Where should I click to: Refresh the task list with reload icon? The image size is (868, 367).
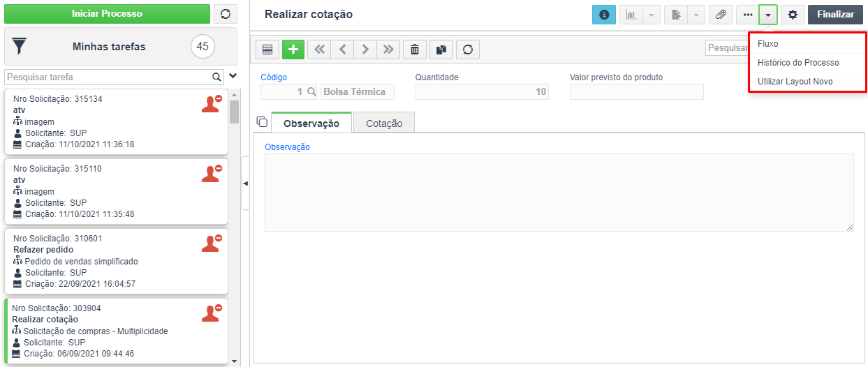pyautogui.click(x=225, y=14)
